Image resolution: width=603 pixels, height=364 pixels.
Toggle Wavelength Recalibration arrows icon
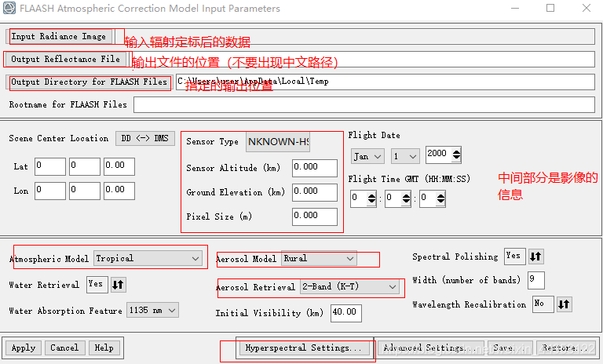(565, 304)
